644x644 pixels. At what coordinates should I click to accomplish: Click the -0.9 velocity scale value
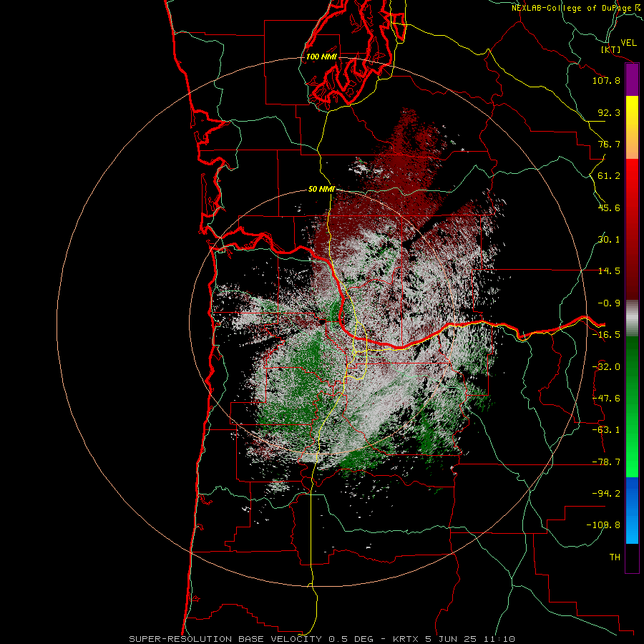(x=609, y=303)
